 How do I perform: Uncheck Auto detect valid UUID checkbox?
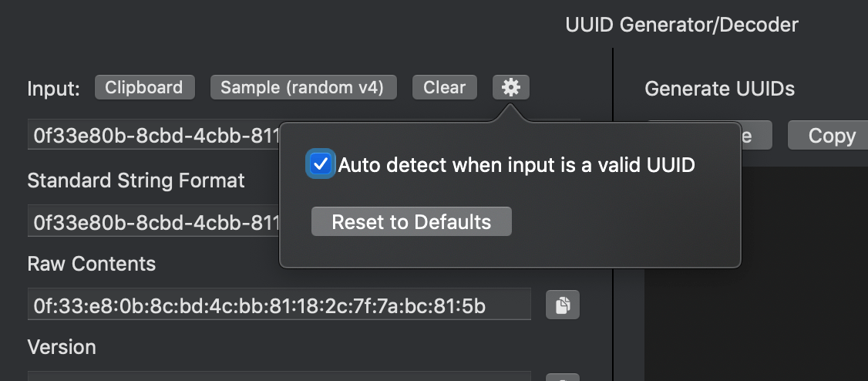[x=321, y=164]
